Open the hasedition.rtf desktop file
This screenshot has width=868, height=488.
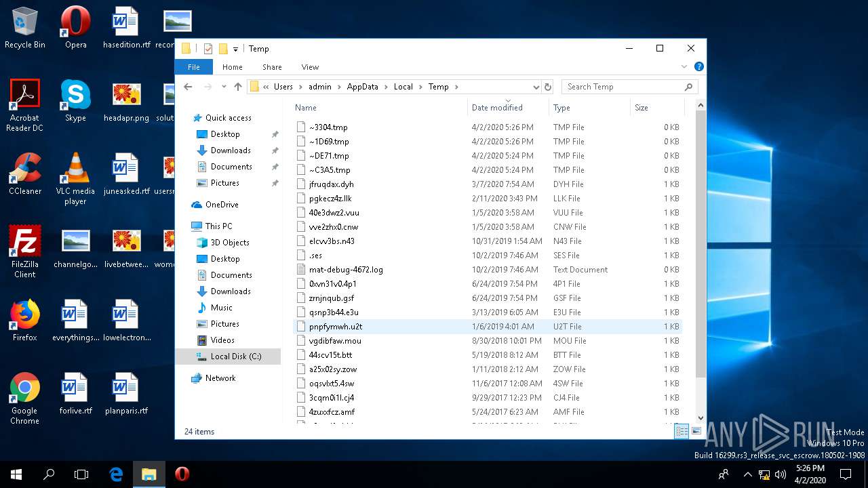click(x=126, y=28)
